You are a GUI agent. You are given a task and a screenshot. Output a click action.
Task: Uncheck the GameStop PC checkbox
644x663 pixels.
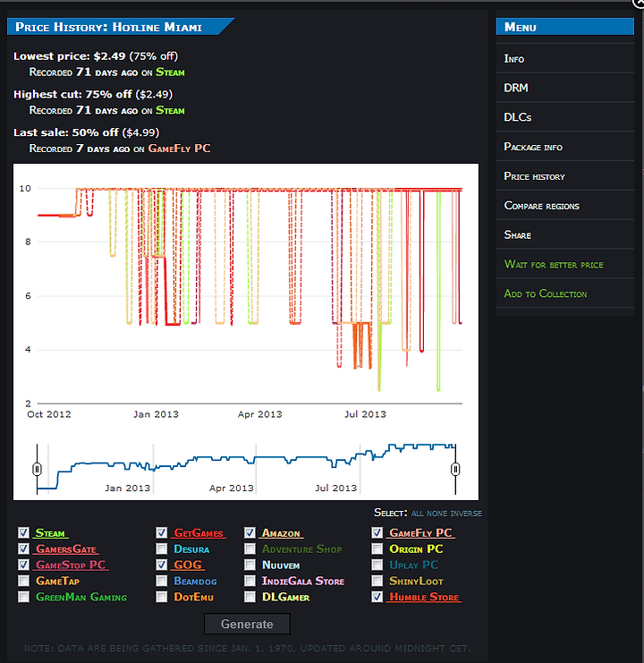23,565
